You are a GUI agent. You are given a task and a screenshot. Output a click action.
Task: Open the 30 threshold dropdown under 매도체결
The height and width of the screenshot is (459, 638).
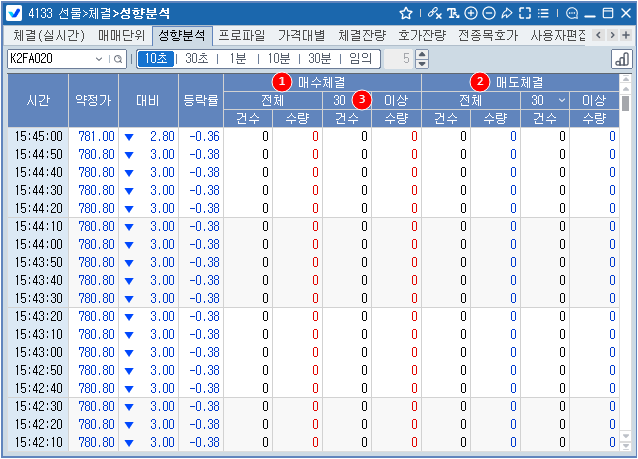[562, 100]
